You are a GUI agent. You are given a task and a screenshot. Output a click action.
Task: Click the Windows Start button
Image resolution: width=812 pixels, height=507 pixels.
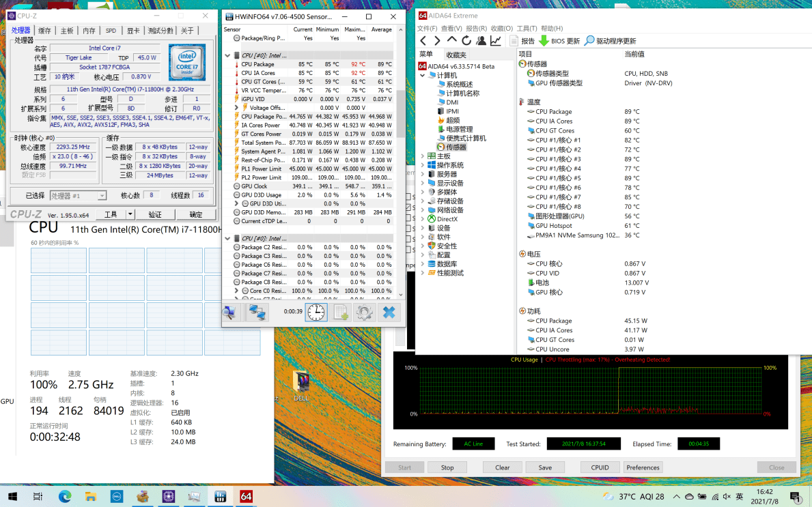[x=12, y=497]
